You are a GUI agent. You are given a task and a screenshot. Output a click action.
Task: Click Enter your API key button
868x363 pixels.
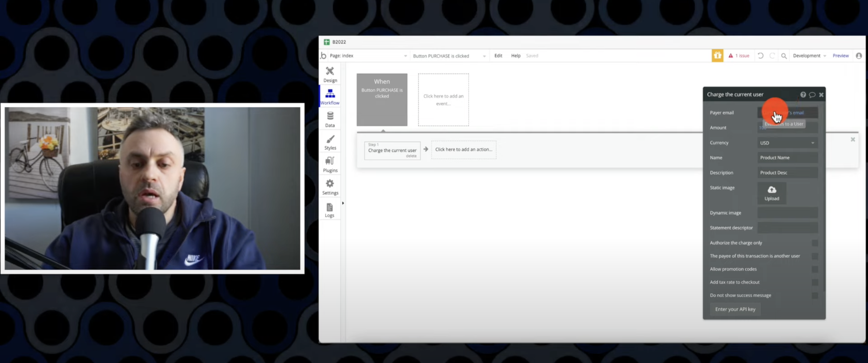click(735, 309)
